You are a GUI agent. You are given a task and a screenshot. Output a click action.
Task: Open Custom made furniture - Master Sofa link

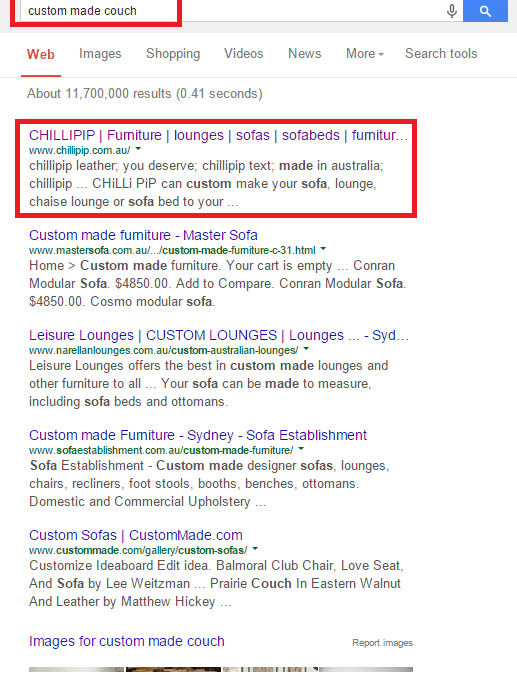coord(143,235)
